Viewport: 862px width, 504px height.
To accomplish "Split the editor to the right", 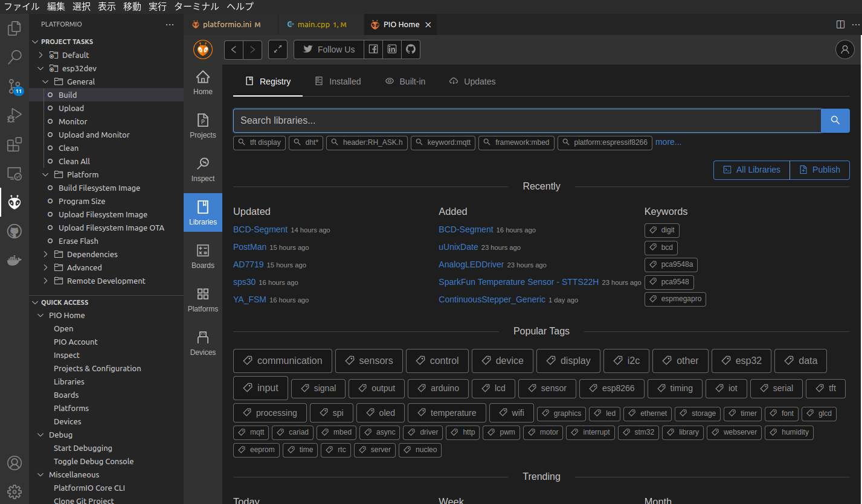I will [x=840, y=24].
